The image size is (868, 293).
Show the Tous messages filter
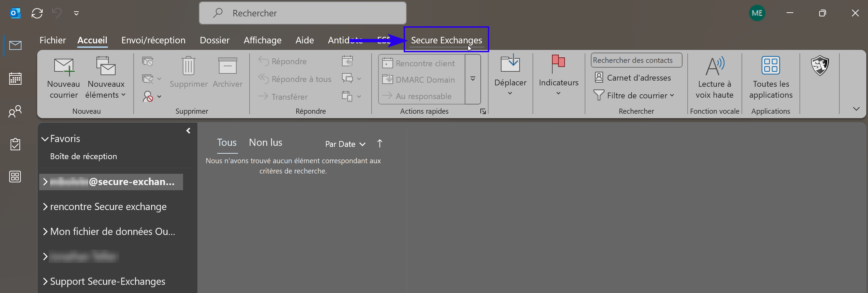(227, 143)
